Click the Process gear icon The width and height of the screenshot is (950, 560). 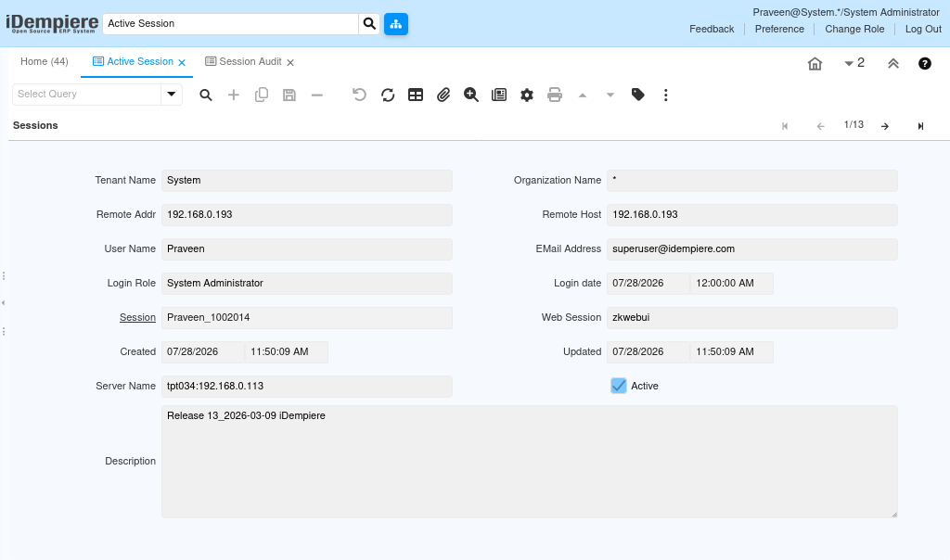527,95
